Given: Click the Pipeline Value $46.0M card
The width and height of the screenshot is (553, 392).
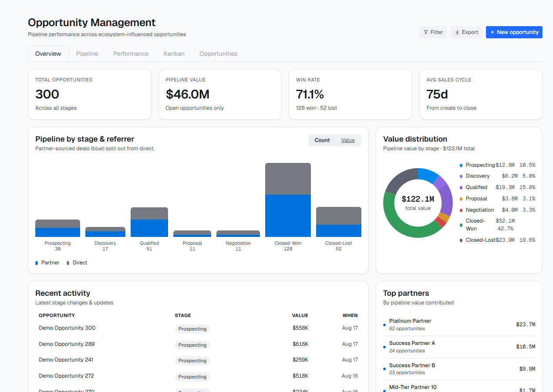Looking at the screenshot, I should pyautogui.click(x=220, y=95).
